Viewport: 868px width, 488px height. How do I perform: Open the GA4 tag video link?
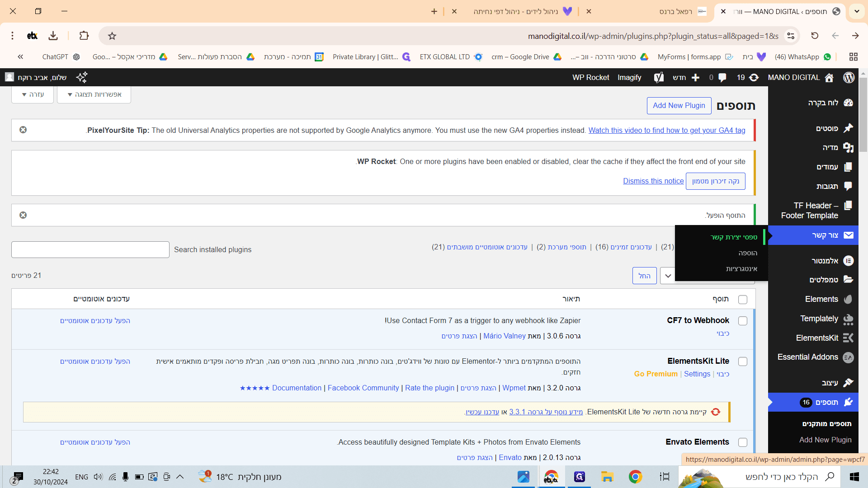point(667,130)
